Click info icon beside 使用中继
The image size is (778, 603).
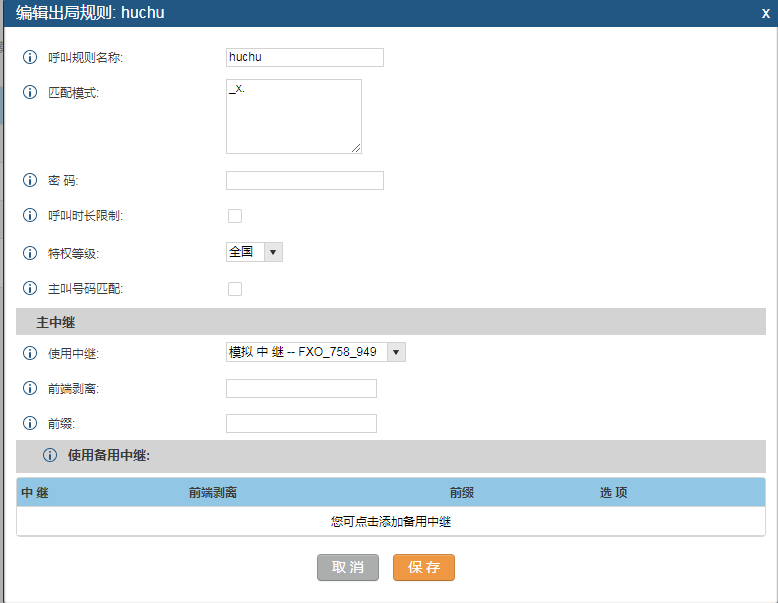pos(29,353)
